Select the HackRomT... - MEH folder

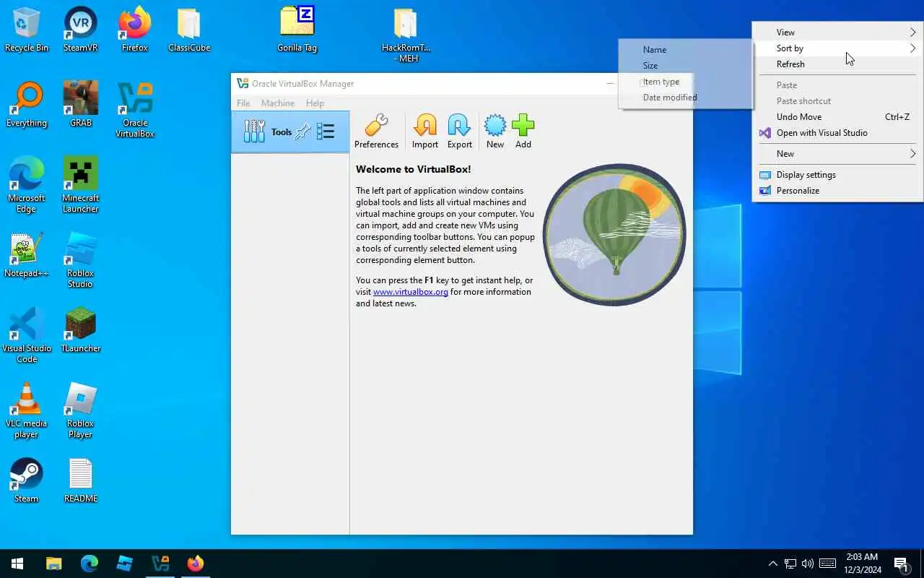pos(406,35)
